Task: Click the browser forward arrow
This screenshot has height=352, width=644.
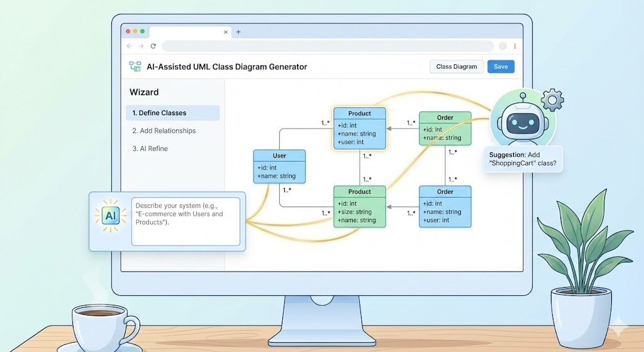Action: tap(142, 46)
